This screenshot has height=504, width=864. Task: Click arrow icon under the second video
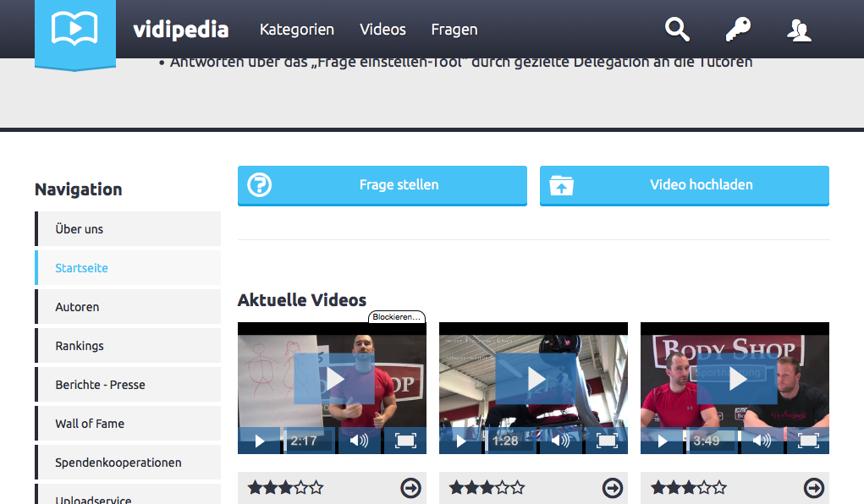pos(612,488)
